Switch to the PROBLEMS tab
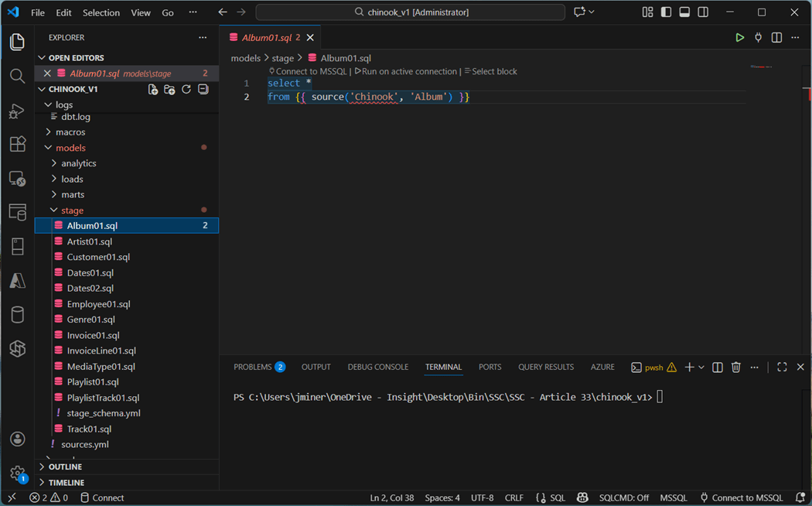 pyautogui.click(x=253, y=368)
